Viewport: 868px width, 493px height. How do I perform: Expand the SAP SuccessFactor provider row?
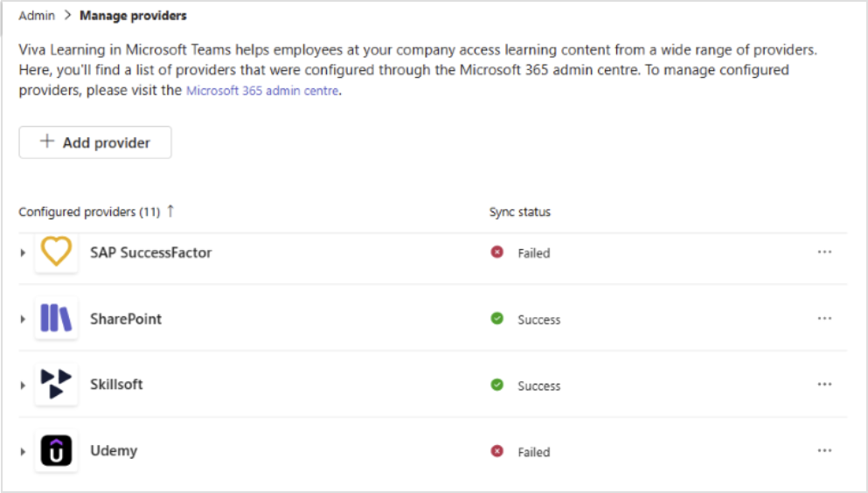click(23, 253)
